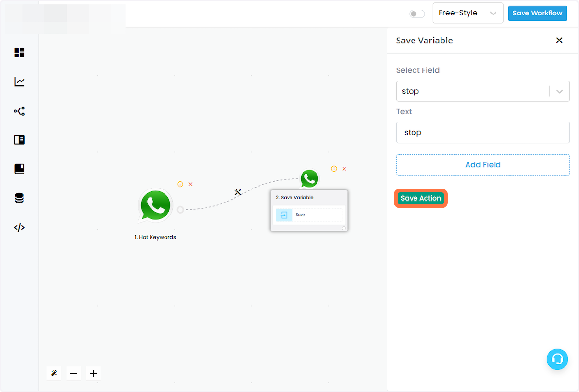579x392 pixels.
Task: Click the Save Action button
Action: tap(421, 198)
